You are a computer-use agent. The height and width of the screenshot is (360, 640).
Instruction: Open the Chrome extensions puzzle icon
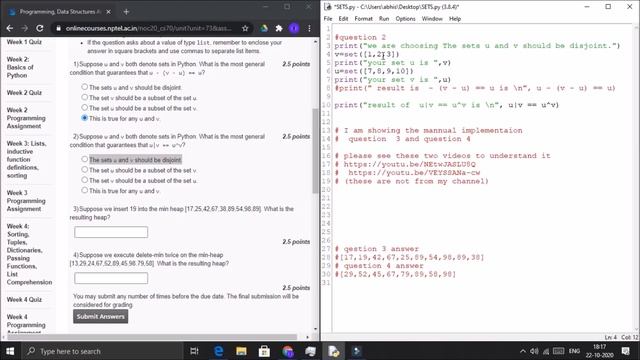pos(279,28)
